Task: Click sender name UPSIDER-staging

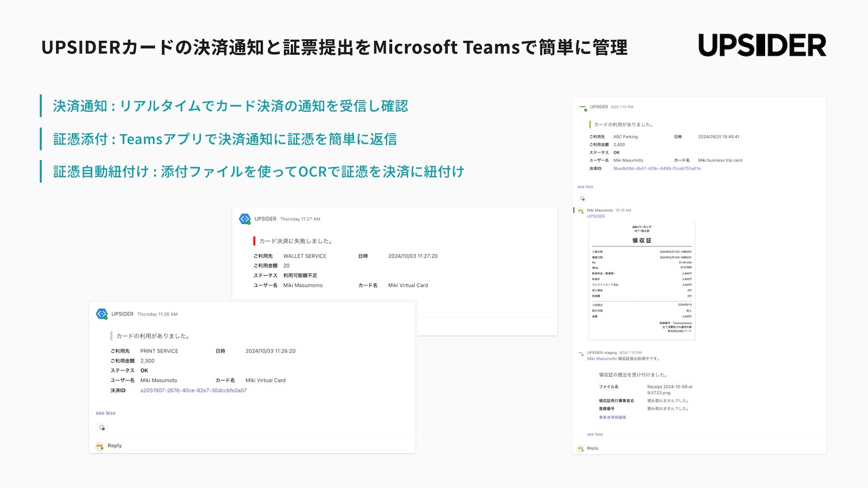Action: 601,353
